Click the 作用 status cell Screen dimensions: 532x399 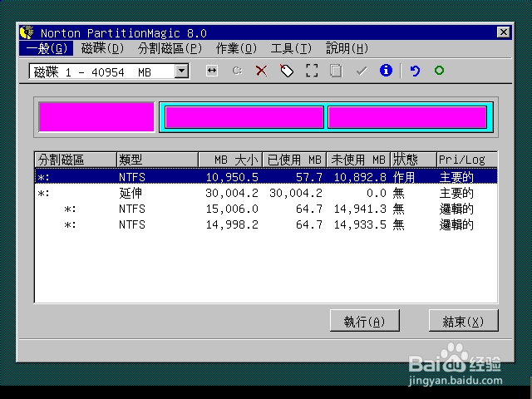(x=404, y=177)
